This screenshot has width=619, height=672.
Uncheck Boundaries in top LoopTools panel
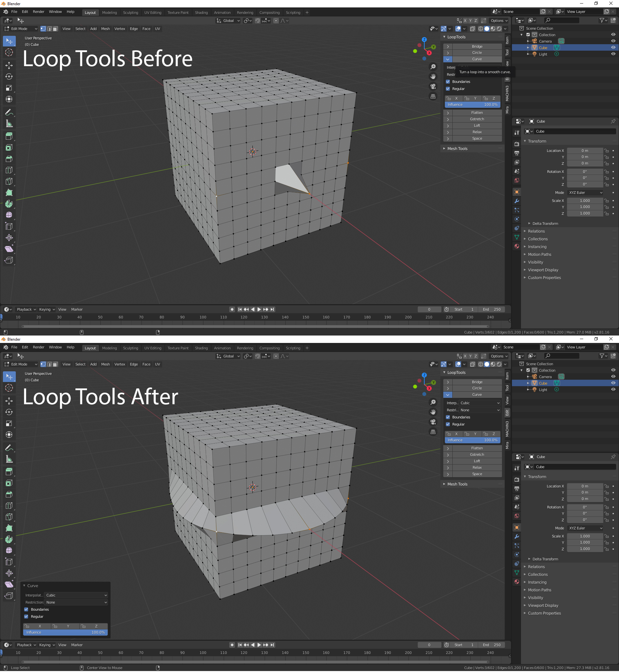(448, 81)
